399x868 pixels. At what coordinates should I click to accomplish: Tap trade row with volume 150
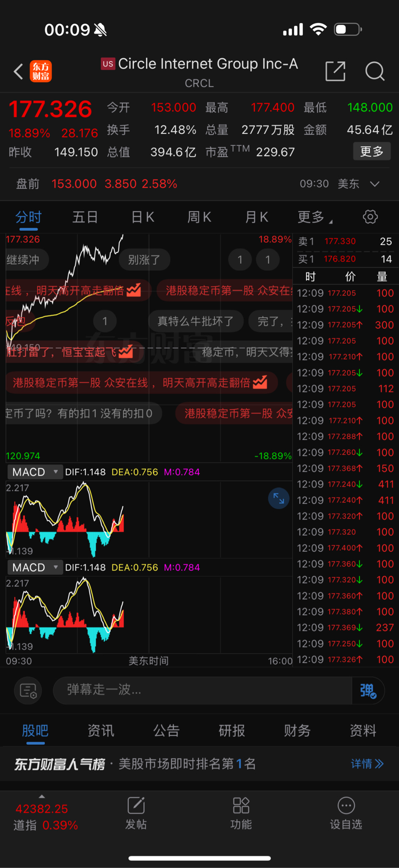point(345,469)
